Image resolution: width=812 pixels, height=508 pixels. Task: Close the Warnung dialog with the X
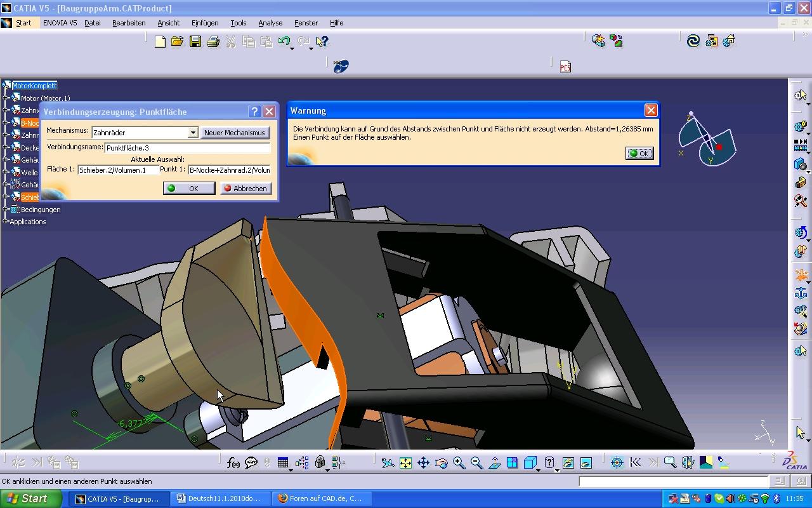651,110
